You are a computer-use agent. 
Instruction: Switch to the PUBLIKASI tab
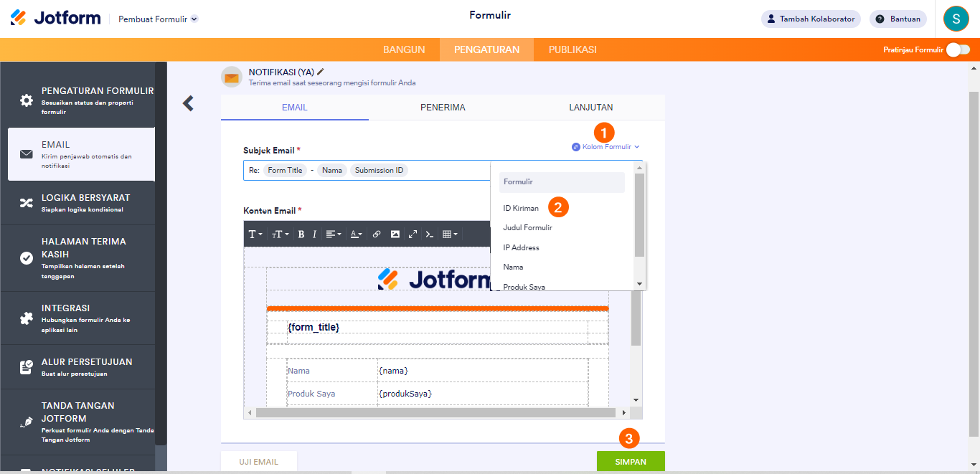coord(573,49)
